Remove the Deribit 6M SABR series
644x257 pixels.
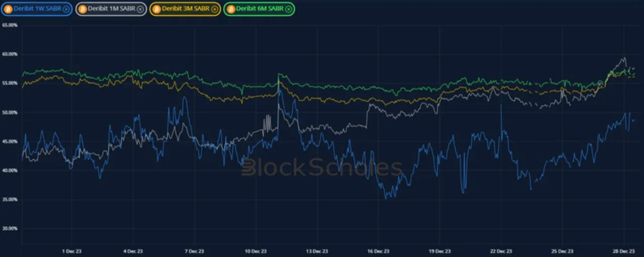point(288,9)
